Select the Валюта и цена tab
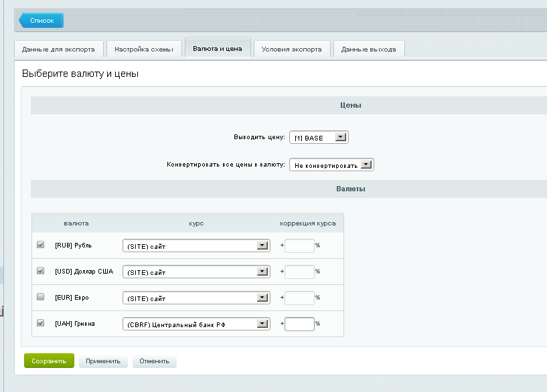The width and height of the screenshot is (547, 392). 218,49
